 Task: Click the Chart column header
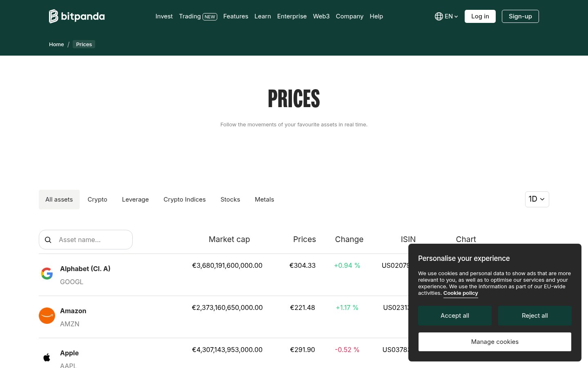click(x=466, y=239)
